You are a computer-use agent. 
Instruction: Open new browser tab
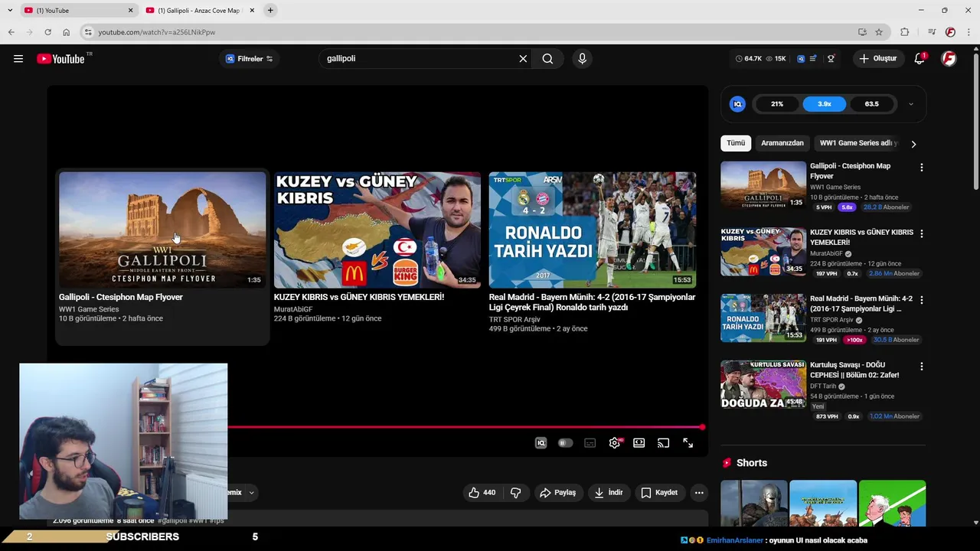(270, 11)
